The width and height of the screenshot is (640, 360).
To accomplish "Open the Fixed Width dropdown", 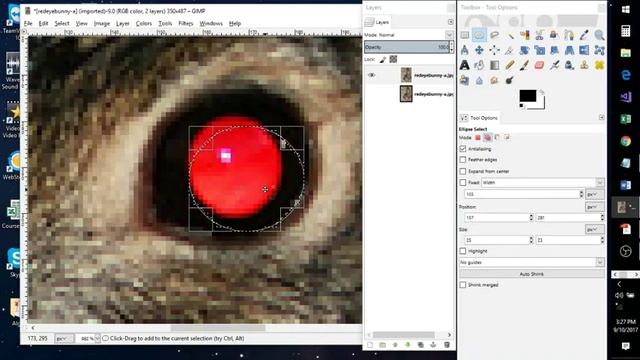I will tap(543, 182).
